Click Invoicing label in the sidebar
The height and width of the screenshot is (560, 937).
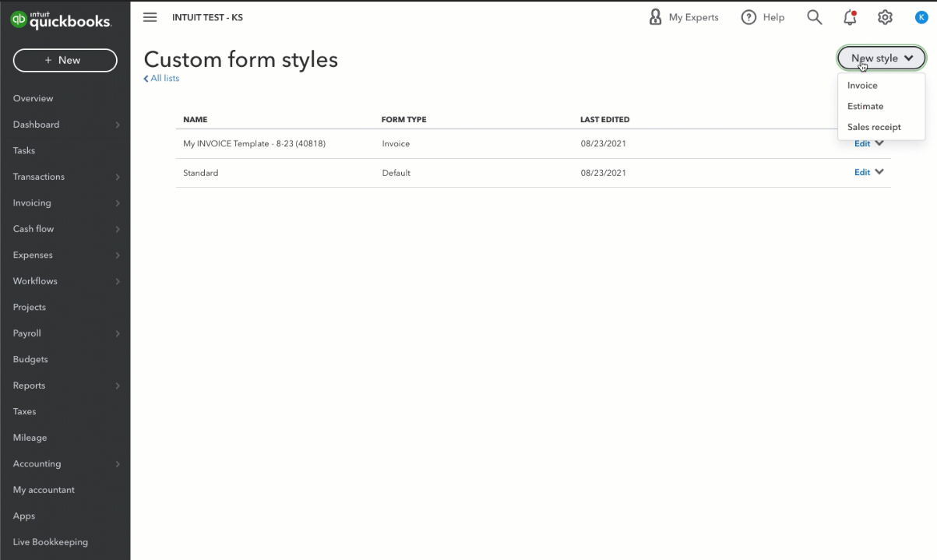[32, 203]
